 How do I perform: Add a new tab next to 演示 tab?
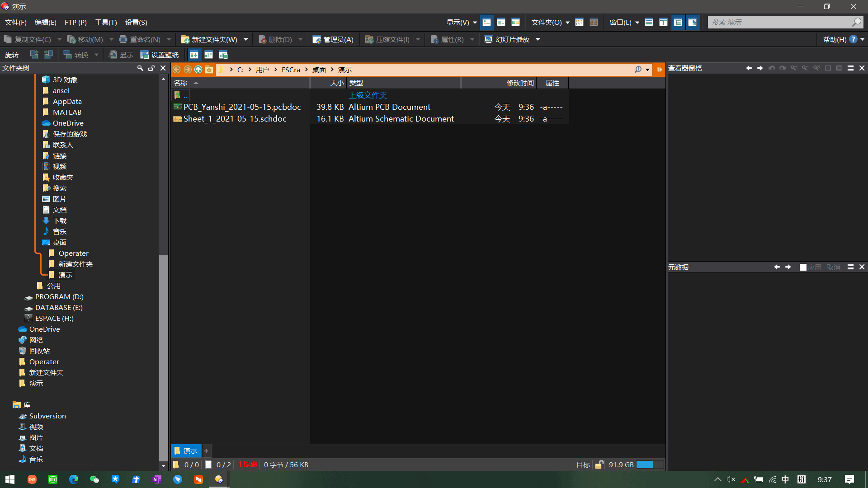[x=206, y=451]
